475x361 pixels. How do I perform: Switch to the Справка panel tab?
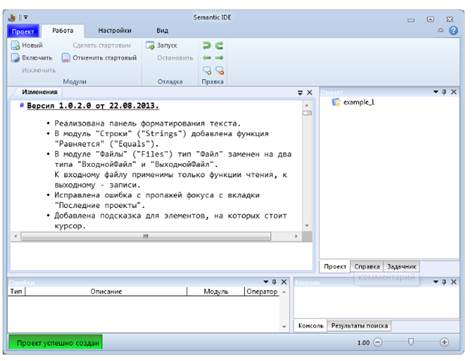click(367, 267)
